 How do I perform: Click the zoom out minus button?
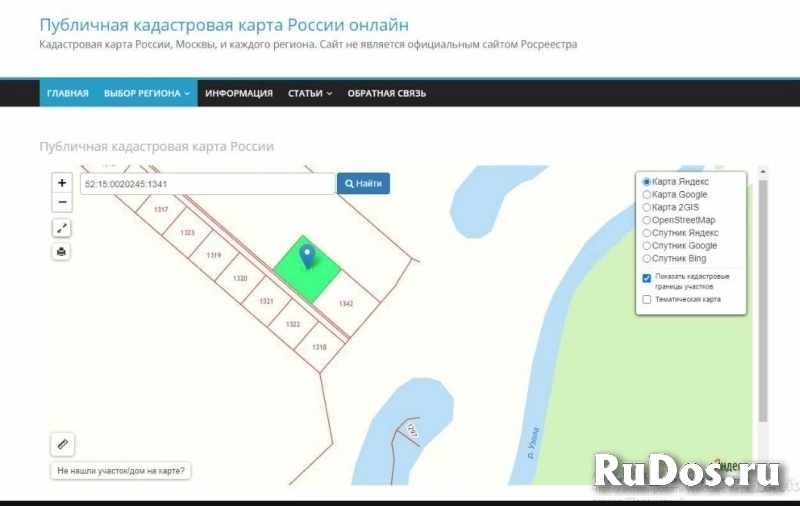(62, 203)
